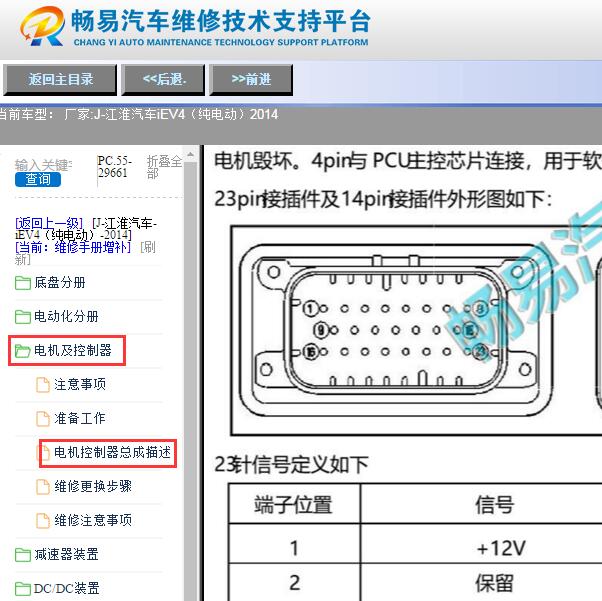Click the 端子位置 table header
This screenshot has height=601, width=602.
click(x=294, y=504)
